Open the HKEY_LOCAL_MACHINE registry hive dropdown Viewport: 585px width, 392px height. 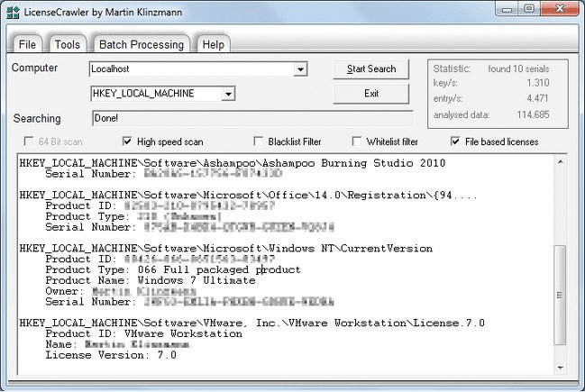point(229,94)
